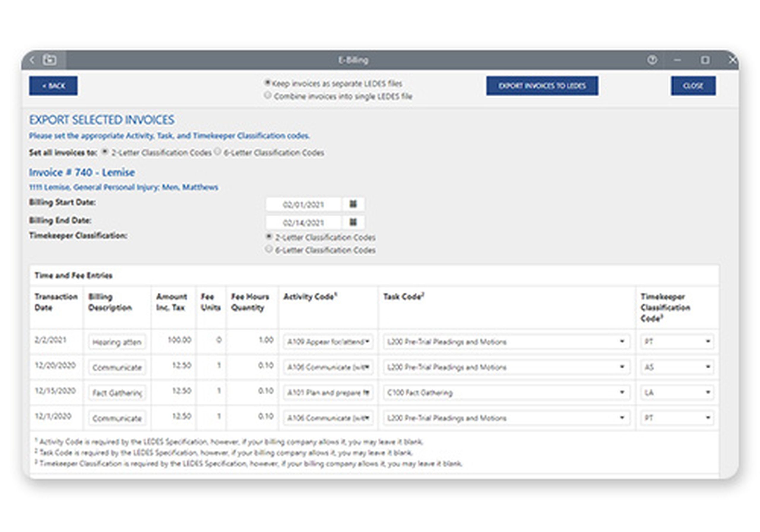760x532 pixels.
Task: Choose 2-Letter Codes for Timekeeper Classification
Action: (268, 237)
